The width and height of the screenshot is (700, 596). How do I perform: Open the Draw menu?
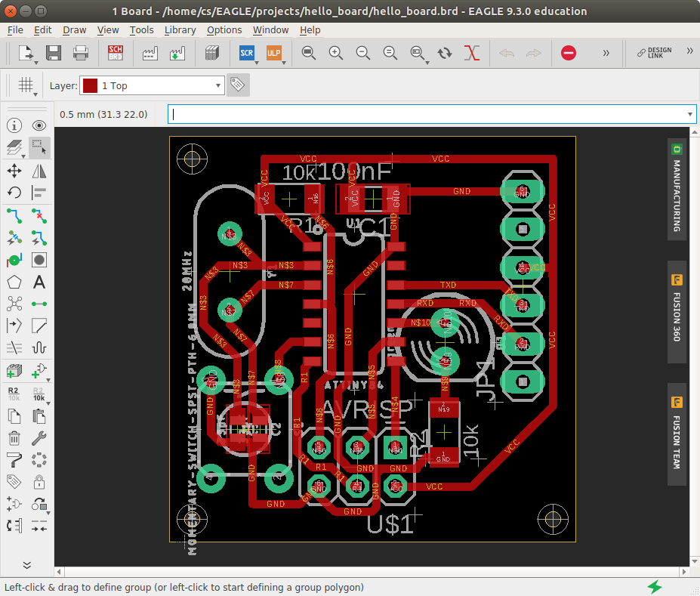[74, 30]
